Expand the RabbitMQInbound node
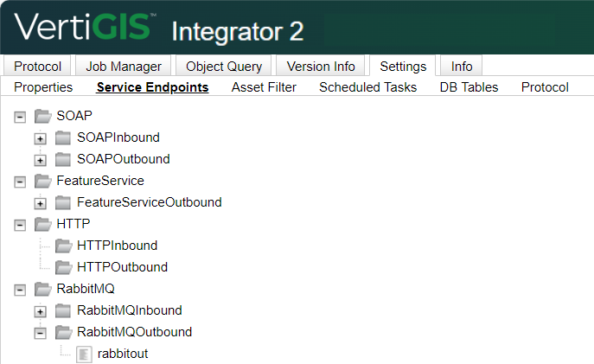Image resolution: width=594 pixels, height=364 pixels. [x=40, y=312]
